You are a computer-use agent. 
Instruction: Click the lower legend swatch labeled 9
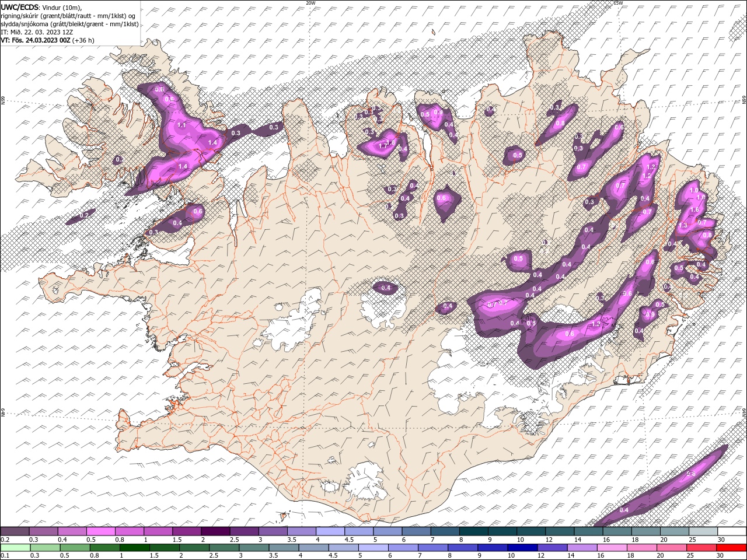(x=492, y=548)
